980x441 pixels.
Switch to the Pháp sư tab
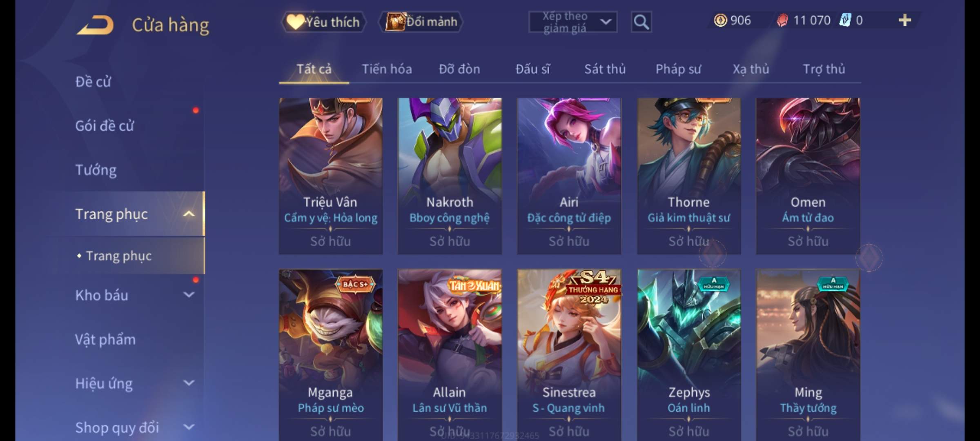tap(678, 69)
